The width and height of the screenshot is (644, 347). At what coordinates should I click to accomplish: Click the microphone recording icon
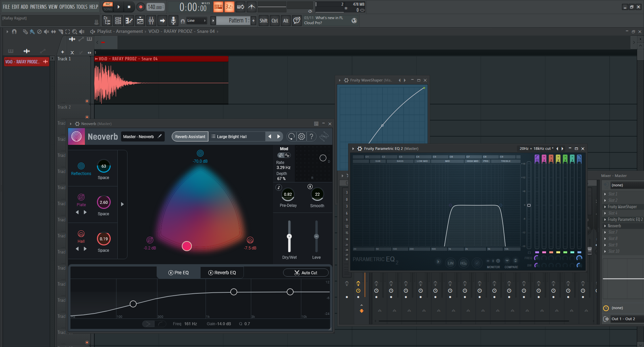(173, 21)
